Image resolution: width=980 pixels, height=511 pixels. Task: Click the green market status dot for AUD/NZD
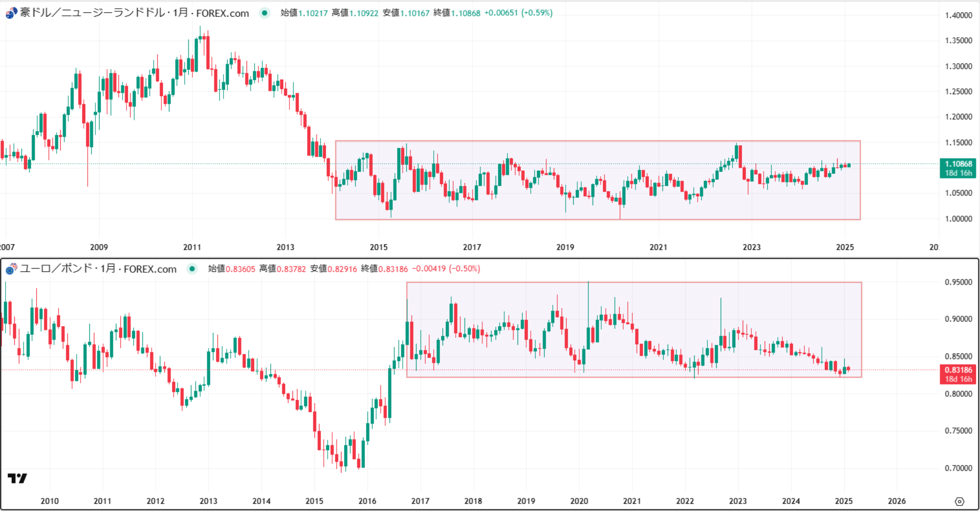pos(264,13)
